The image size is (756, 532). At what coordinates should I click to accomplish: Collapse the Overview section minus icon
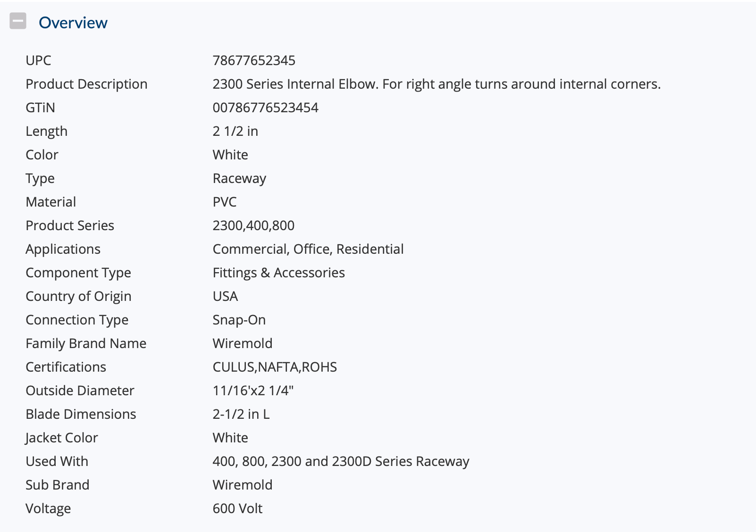(18, 21)
